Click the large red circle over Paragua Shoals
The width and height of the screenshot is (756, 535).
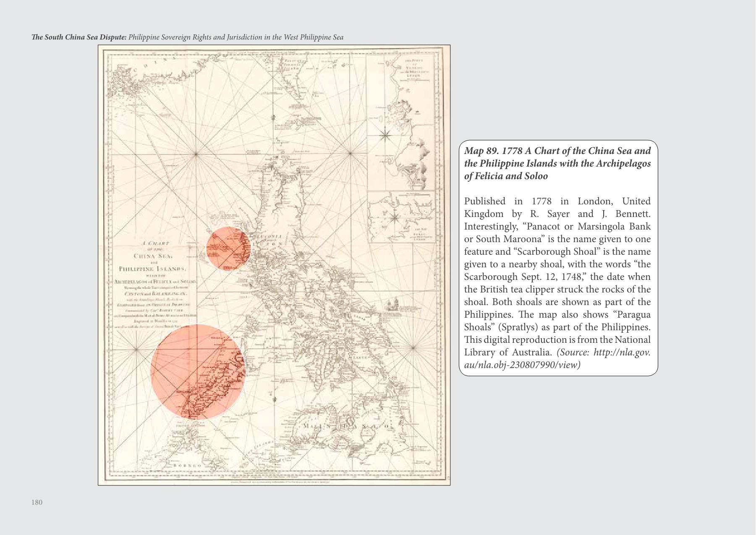point(198,371)
